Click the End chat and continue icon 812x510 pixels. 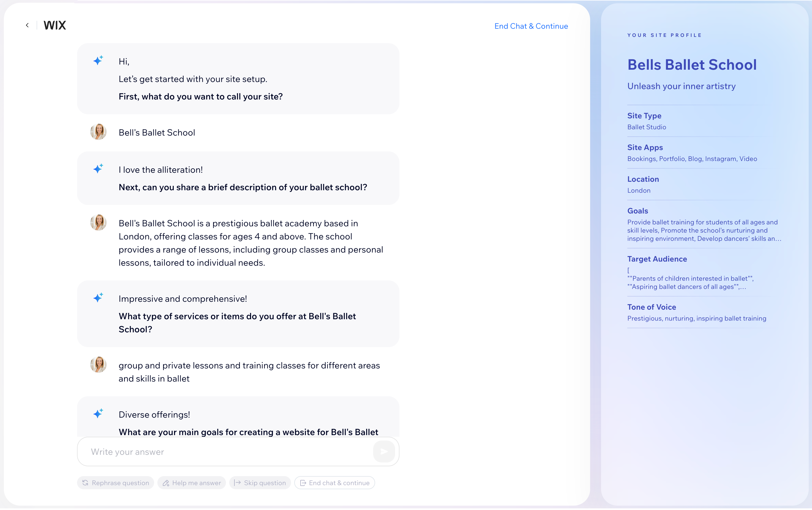pyautogui.click(x=302, y=482)
